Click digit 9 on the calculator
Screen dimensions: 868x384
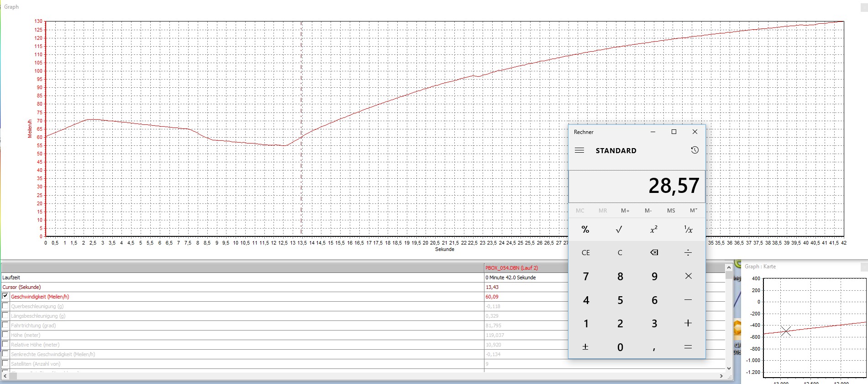tap(654, 276)
